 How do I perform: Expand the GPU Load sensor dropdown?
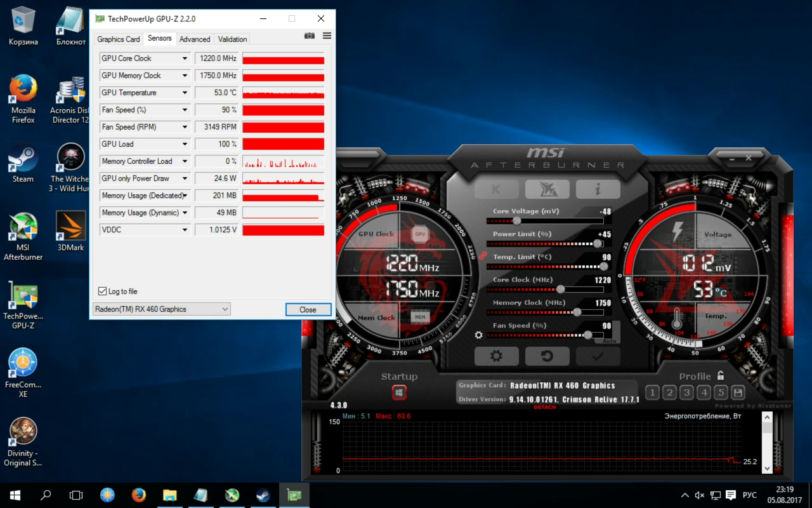point(185,144)
